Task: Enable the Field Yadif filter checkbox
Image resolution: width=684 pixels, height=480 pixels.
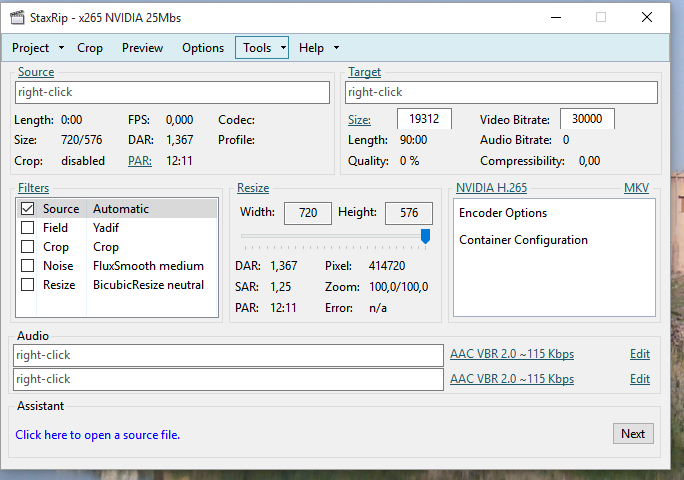Action: (27, 228)
